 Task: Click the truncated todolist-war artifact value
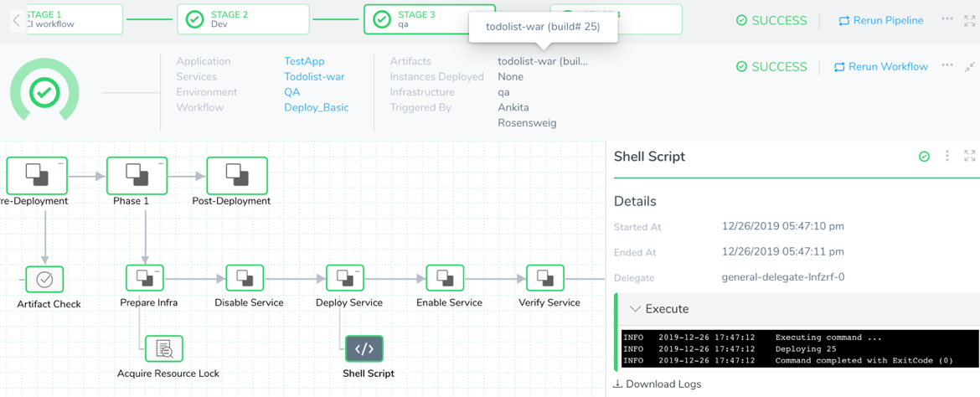pos(543,61)
